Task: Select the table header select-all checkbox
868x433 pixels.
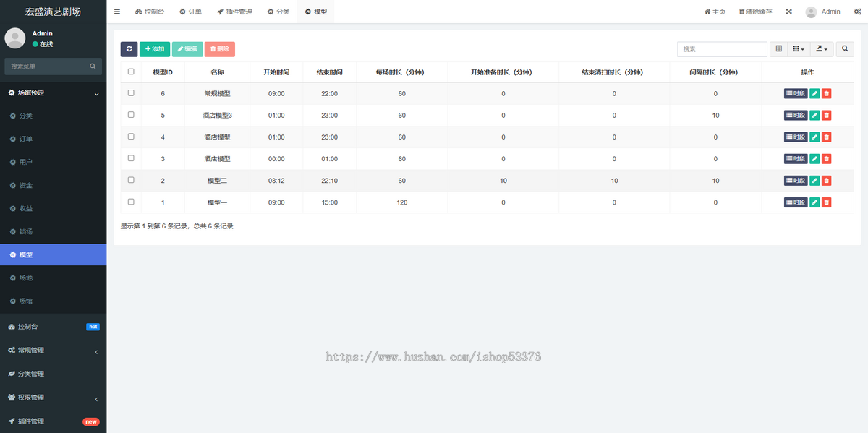Action: coord(131,72)
